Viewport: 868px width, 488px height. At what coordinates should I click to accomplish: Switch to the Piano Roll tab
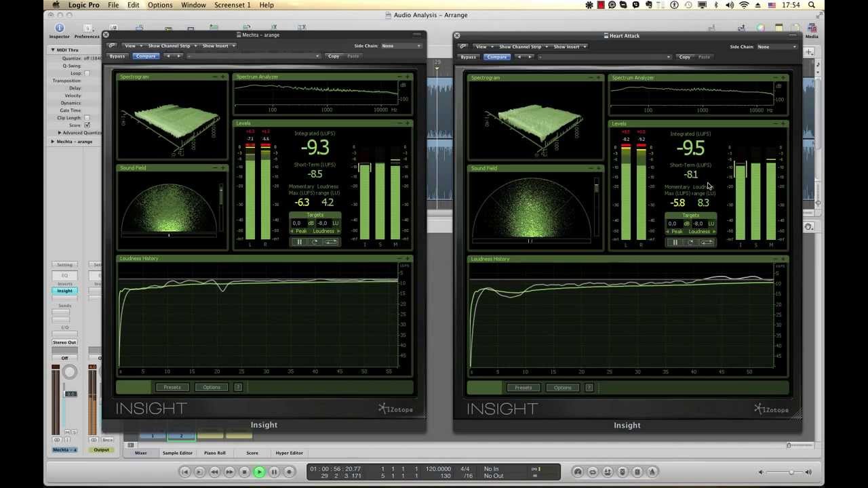point(215,453)
